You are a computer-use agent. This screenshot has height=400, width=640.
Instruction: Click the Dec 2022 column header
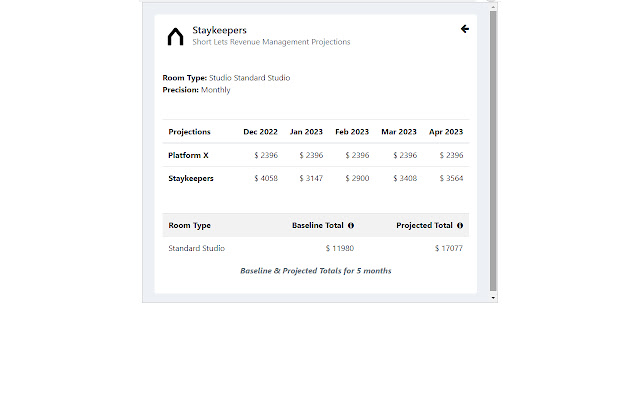point(260,132)
